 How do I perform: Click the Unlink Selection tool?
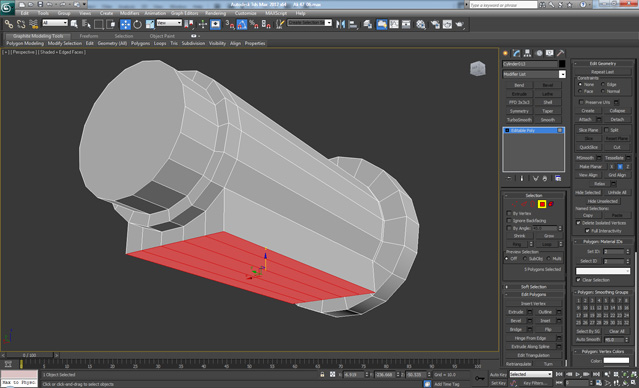pyautogui.click(x=21, y=24)
